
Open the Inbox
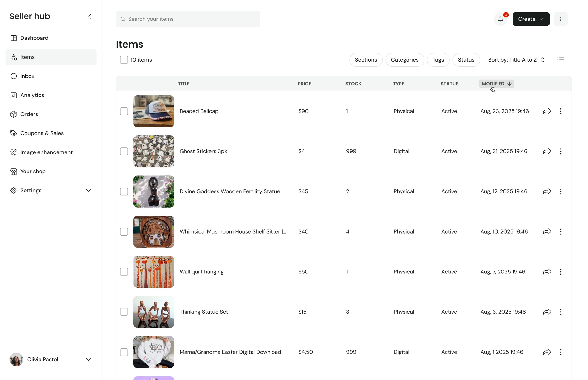(x=51, y=76)
